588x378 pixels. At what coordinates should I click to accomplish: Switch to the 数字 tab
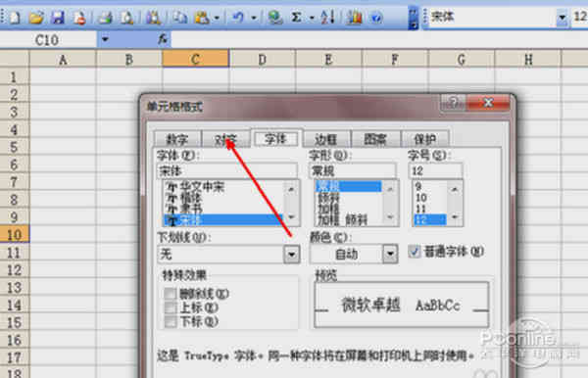click(177, 140)
